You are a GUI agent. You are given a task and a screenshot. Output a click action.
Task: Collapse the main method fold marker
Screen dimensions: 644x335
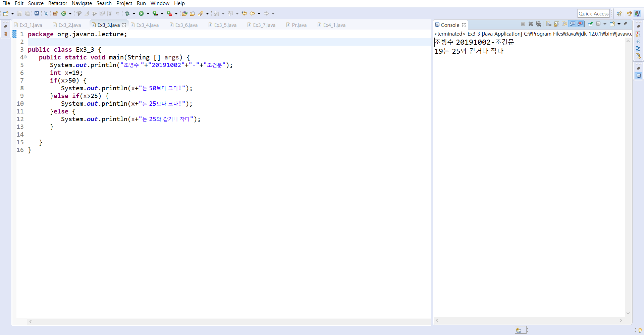tap(25, 57)
